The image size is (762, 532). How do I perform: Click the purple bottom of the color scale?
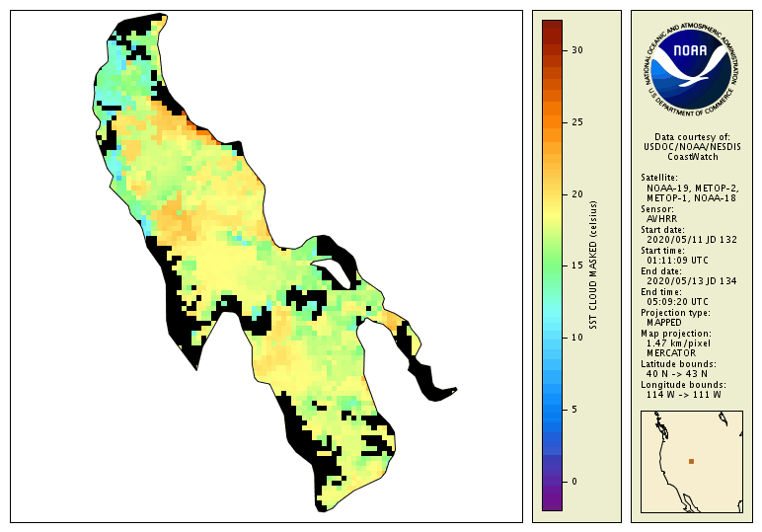(x=552, y=503)
